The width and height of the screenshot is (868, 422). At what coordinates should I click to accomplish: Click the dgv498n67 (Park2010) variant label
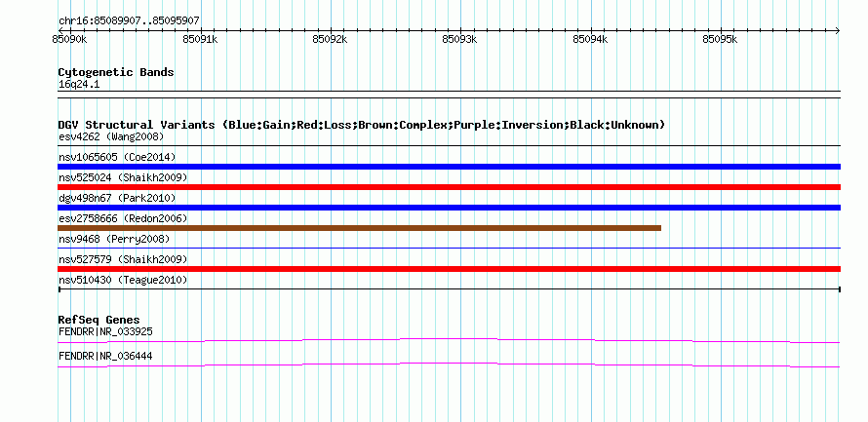[x=117, y=198]
